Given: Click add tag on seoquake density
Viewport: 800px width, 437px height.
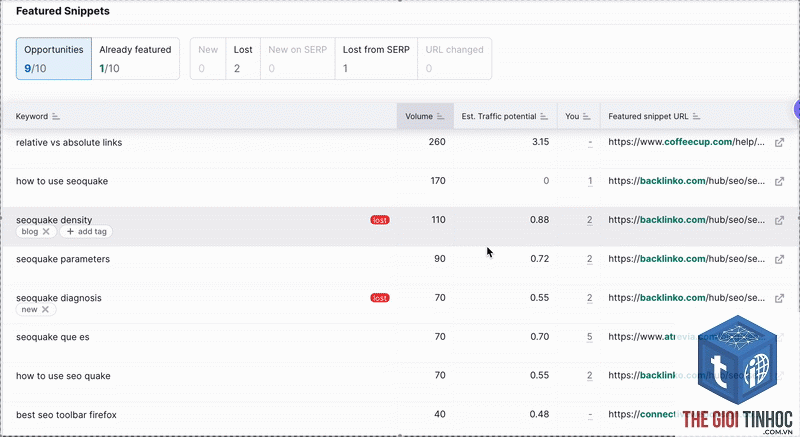Looking at the screenshot, I should [86, 232].
